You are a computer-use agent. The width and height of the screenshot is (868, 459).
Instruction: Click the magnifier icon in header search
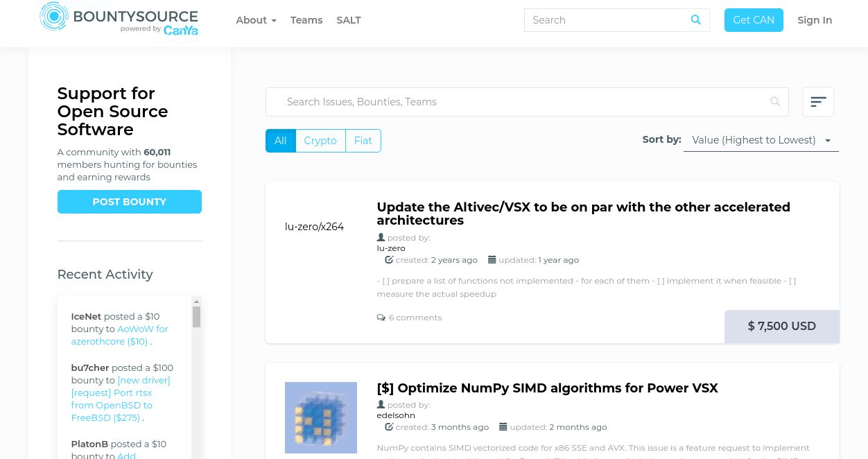pyautogui.click(x=696, y=20)
